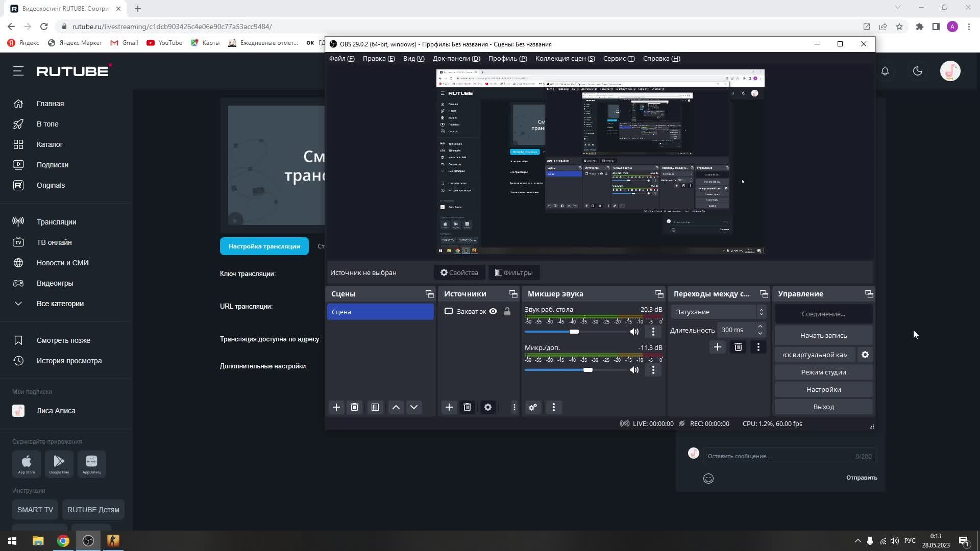The width and height of the screenshot is (980, 551).
Task: Undock the Scenes panel icon
Action: click(x=429, y=294)
